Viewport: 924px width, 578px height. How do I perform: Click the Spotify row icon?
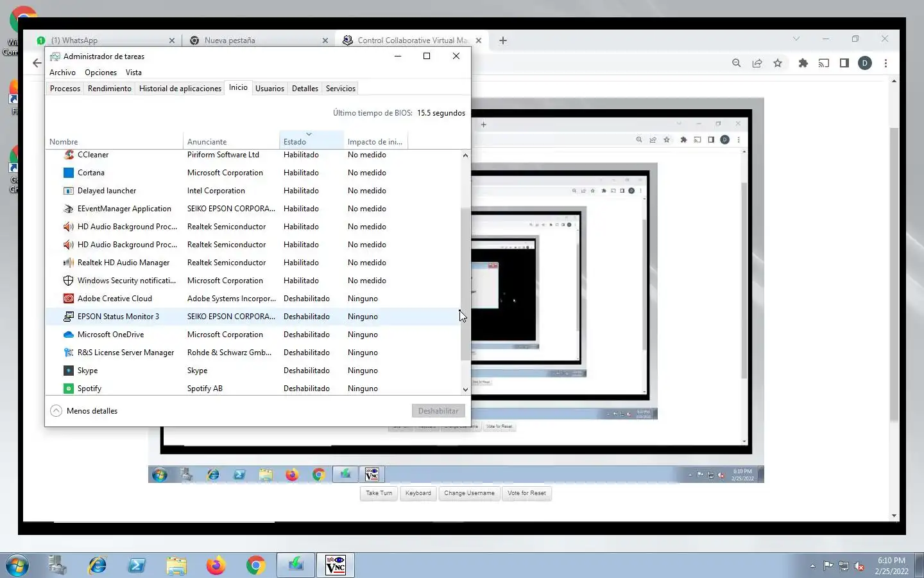[69, 389]
